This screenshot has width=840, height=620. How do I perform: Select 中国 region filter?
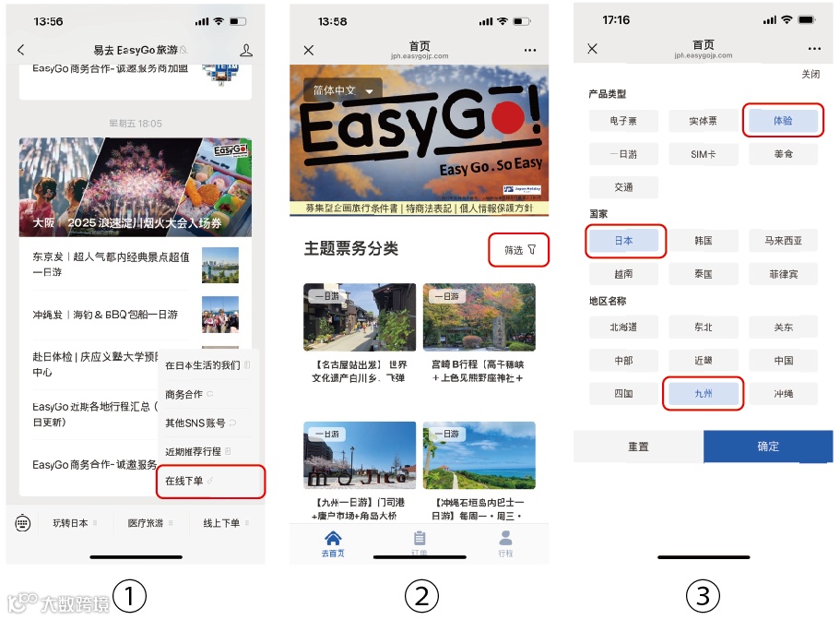pyautogui.click(x=783, y=361)
